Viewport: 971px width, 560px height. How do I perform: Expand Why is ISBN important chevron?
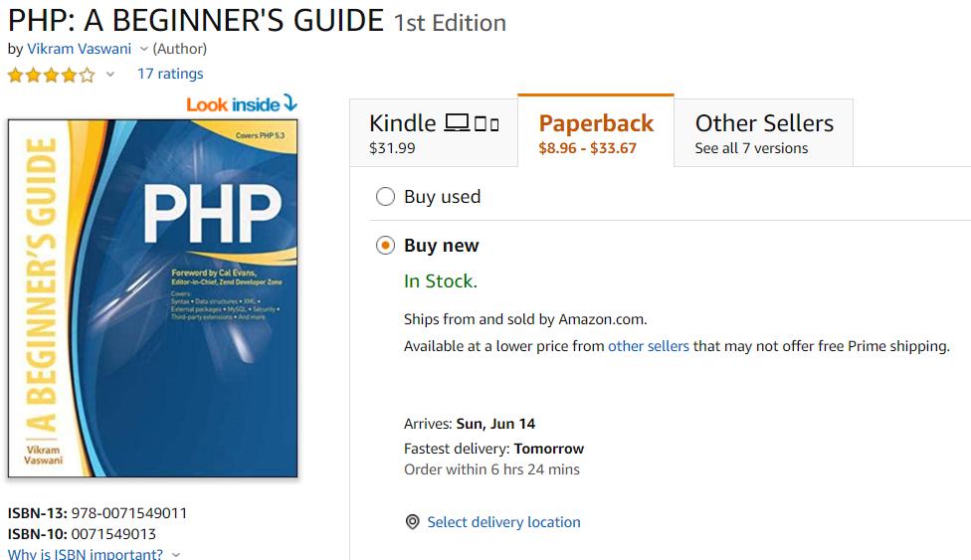coord(176,554)
